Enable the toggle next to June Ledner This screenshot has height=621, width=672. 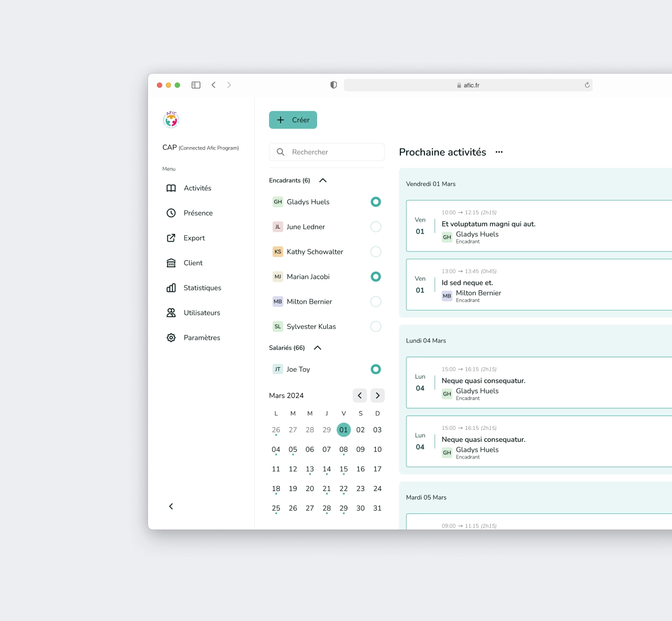376,226
